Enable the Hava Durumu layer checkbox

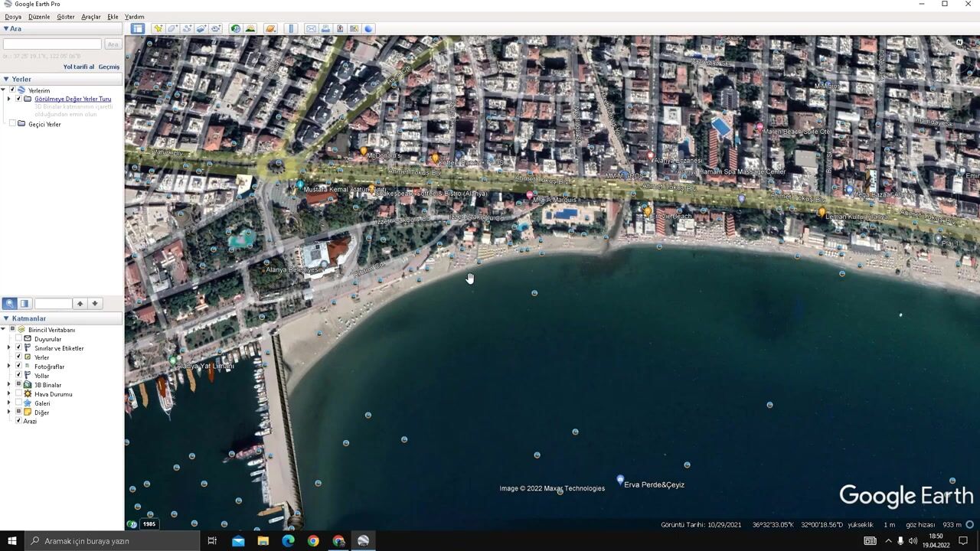coord(18,394)
